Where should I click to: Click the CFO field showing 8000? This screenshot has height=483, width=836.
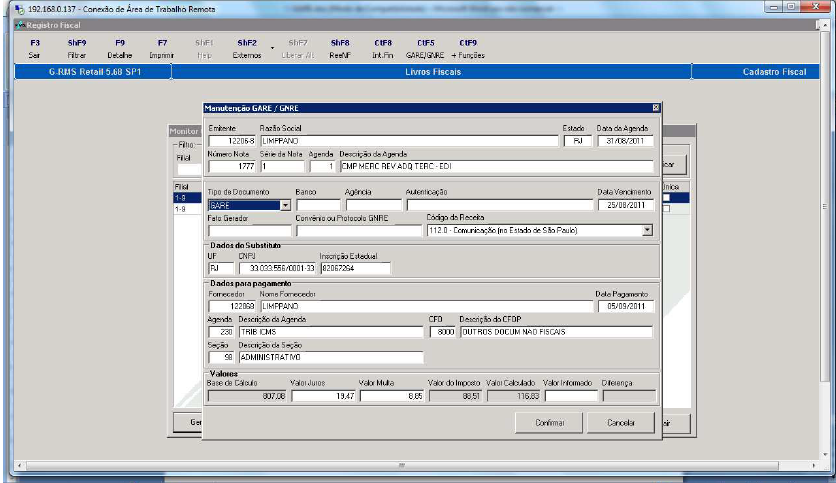[x=443, y=332]
